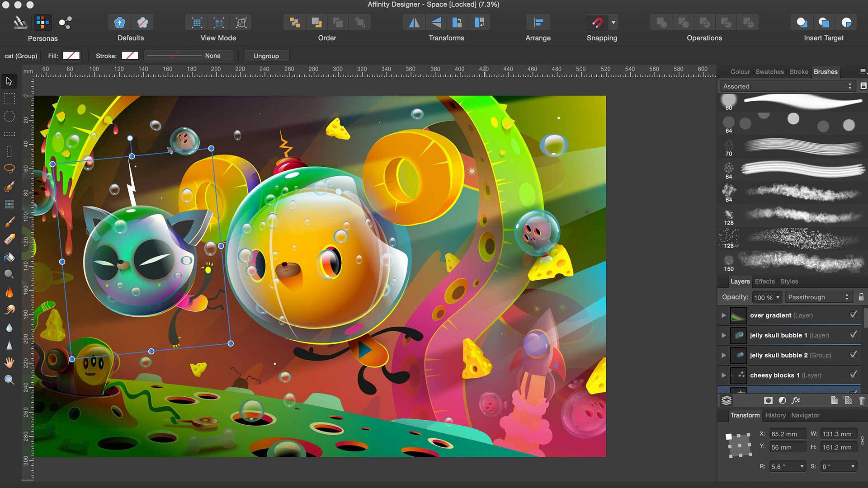
Task: Select the Freehand Selection lasso tool
Action: pos(9,169)
